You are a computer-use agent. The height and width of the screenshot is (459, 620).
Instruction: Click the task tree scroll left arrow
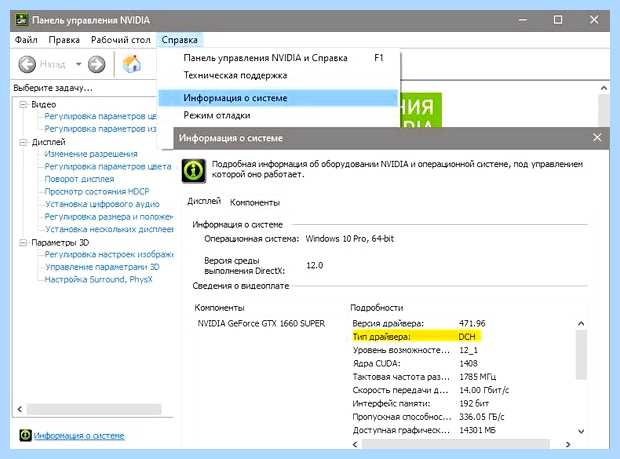(20, 409)
